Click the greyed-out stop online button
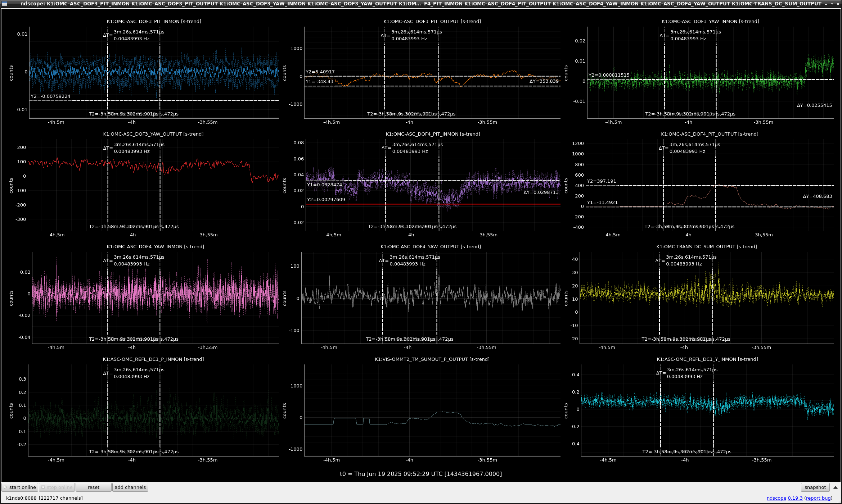 (x=57, y=487)
